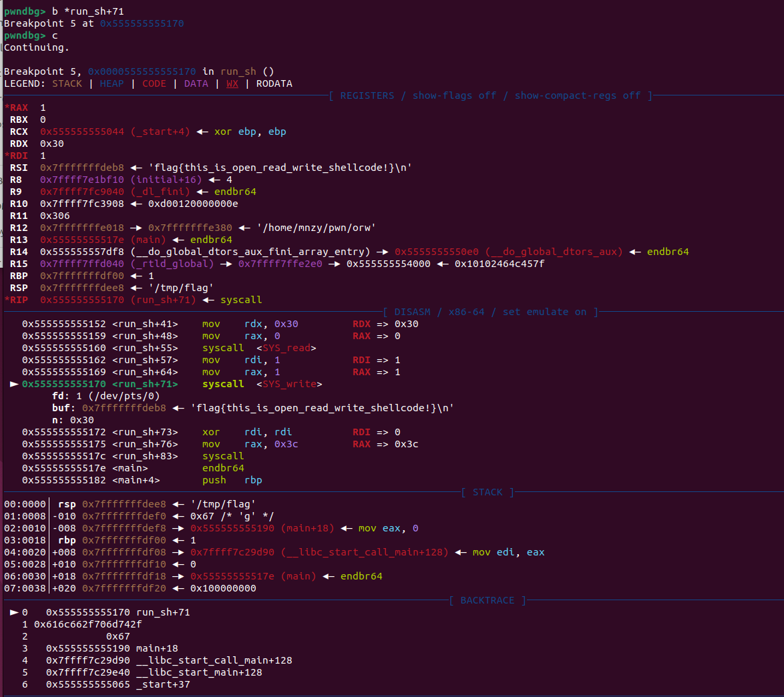Click the RODATA legend label
The height and width of the screenshot is (697, 784).
tap(274, 83)
